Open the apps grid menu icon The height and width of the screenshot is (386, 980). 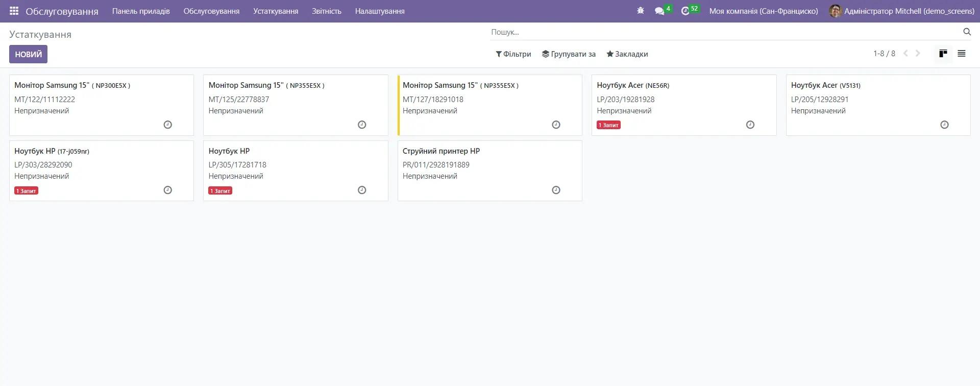[x=14, y=11]
